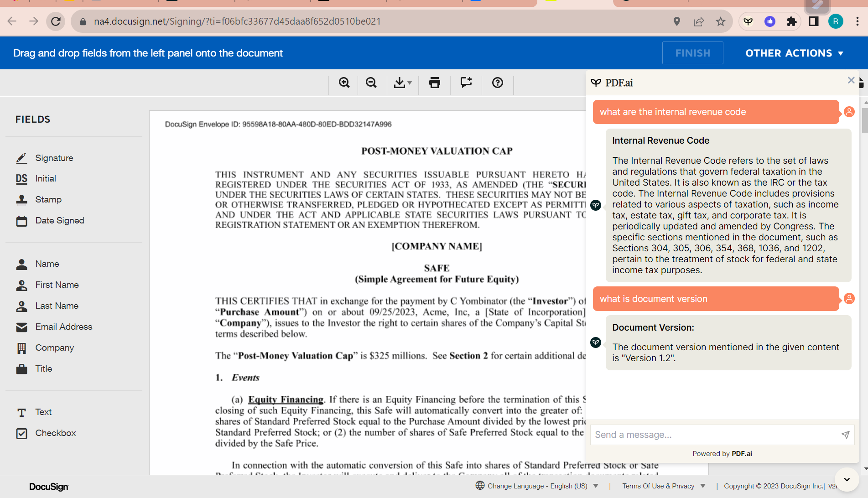Reload the page in browser
The image size is (868, 498).
(56, 21)
